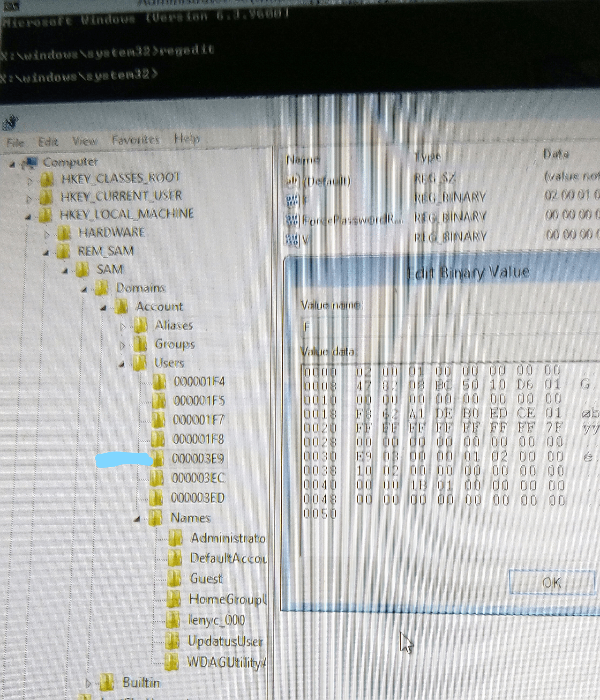Select Aliases folder icon
600x700 pixels.
coord(140,325)
